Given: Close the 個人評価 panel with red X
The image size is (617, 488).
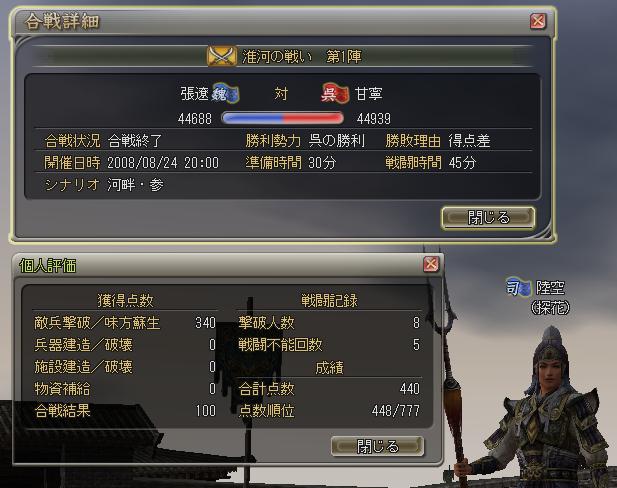Looking at the screenshot, I should 431,264.
